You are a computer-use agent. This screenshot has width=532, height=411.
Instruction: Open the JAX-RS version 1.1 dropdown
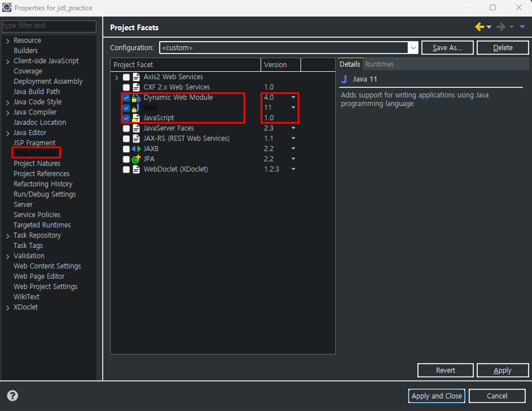coord(293,139)
